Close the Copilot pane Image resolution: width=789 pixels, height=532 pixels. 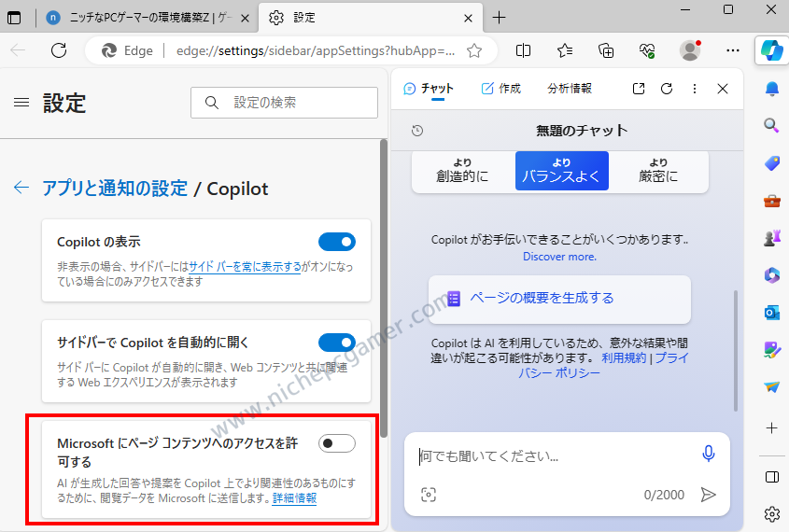(723, 89)
